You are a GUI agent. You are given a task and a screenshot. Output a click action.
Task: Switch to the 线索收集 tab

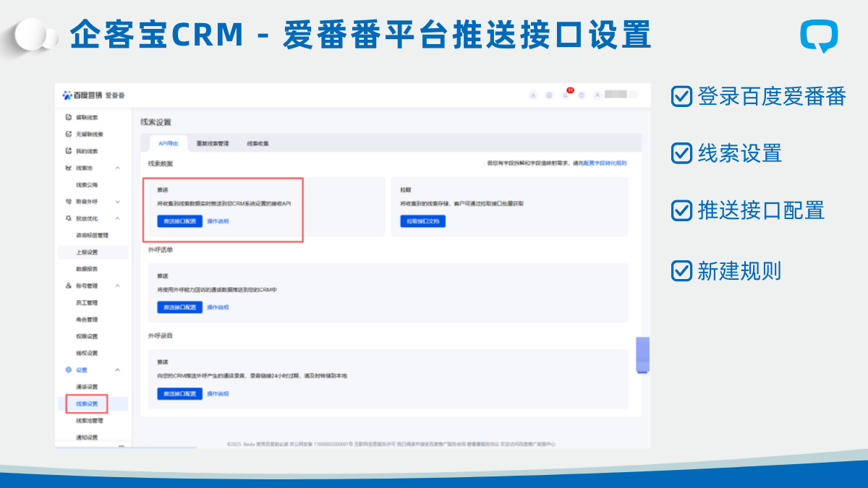tap(258, 143)
